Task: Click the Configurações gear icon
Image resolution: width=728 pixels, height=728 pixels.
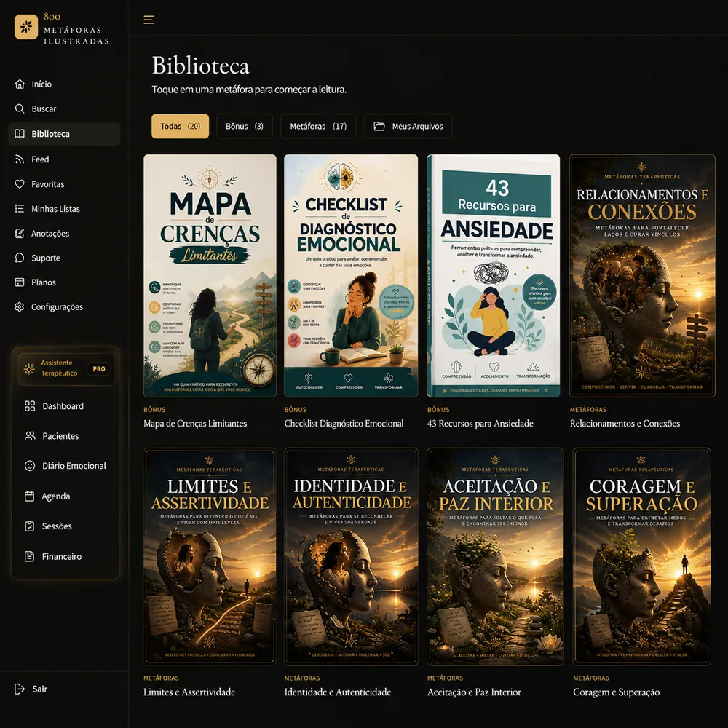Action: [x=20, y=307]
